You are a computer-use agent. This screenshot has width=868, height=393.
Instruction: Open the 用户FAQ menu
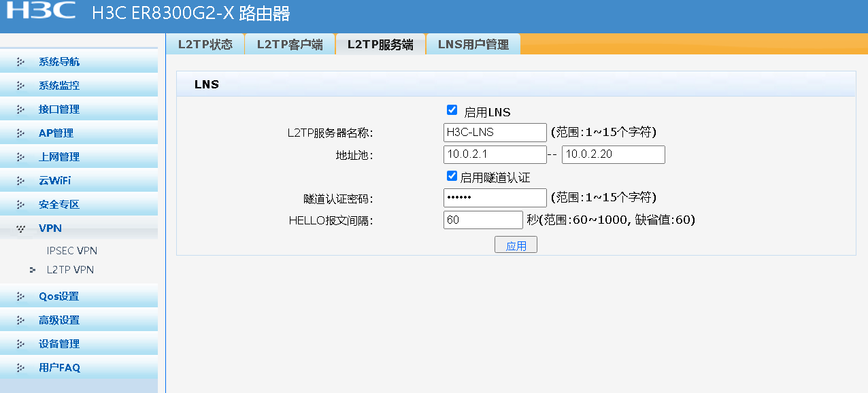click(x=79, y=368)
